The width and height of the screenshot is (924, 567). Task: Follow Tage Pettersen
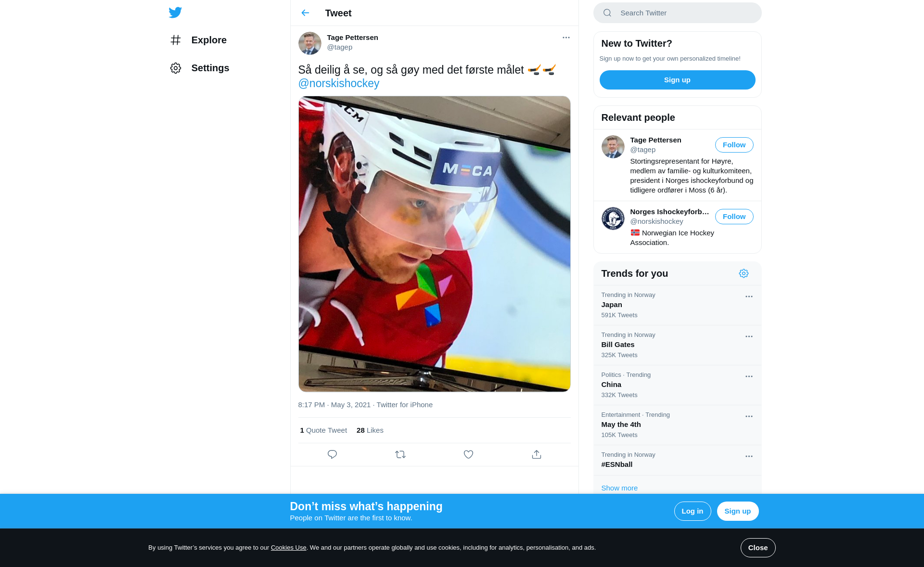coord(734,145)
